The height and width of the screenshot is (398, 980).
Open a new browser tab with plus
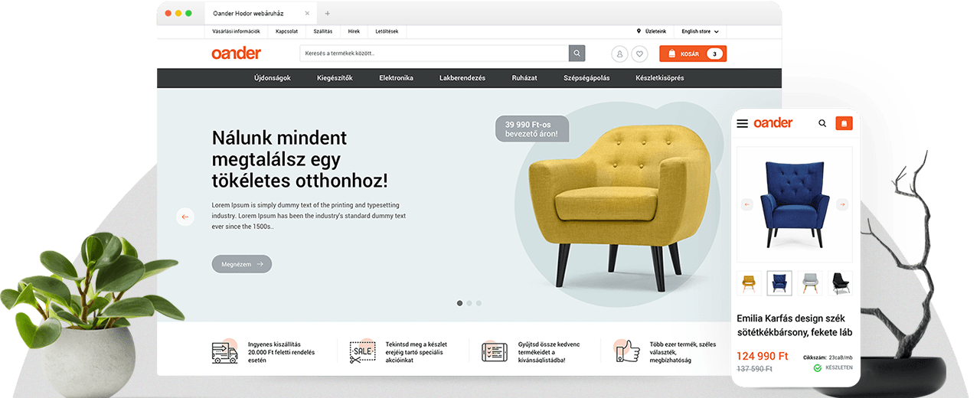(328, 13)
